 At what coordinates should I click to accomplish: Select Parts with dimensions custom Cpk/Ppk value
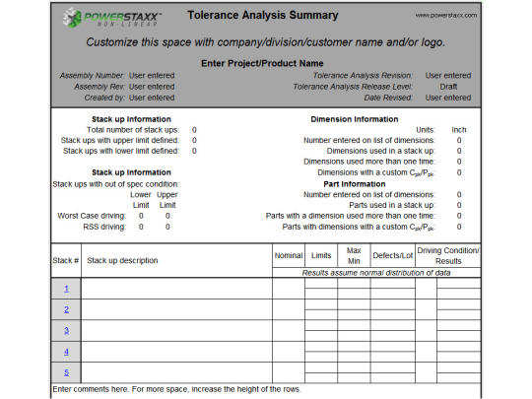(x=459, y=227)
